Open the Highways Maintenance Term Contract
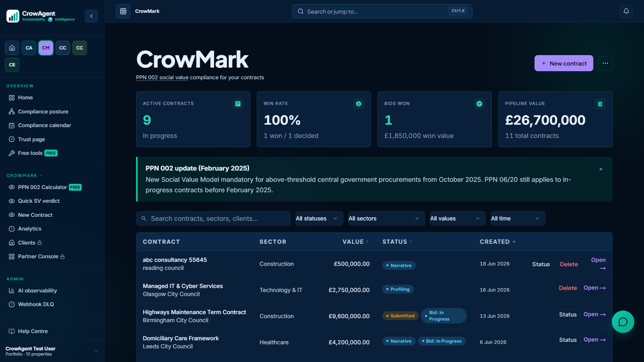 coord(595,315)
